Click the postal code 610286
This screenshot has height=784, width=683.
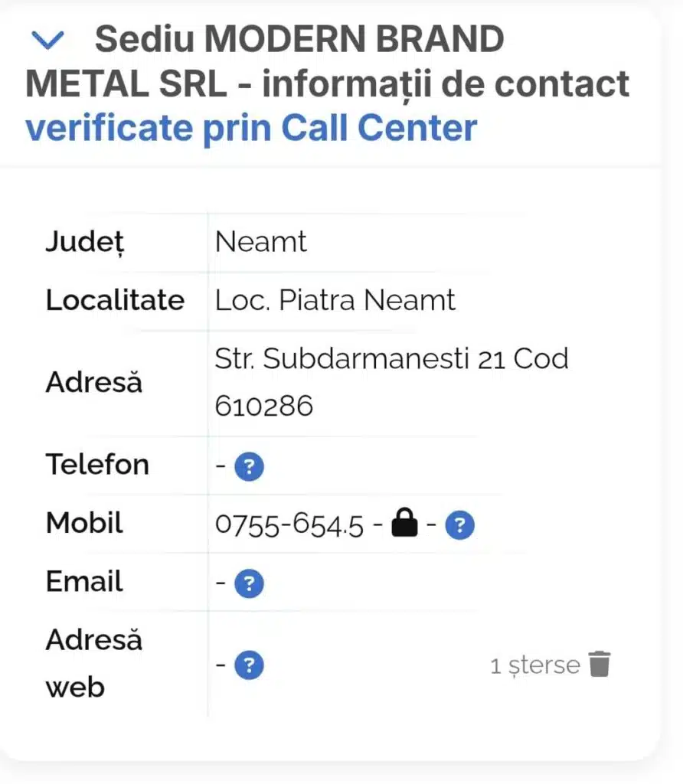pyautogui.click(x=264, y=406)
